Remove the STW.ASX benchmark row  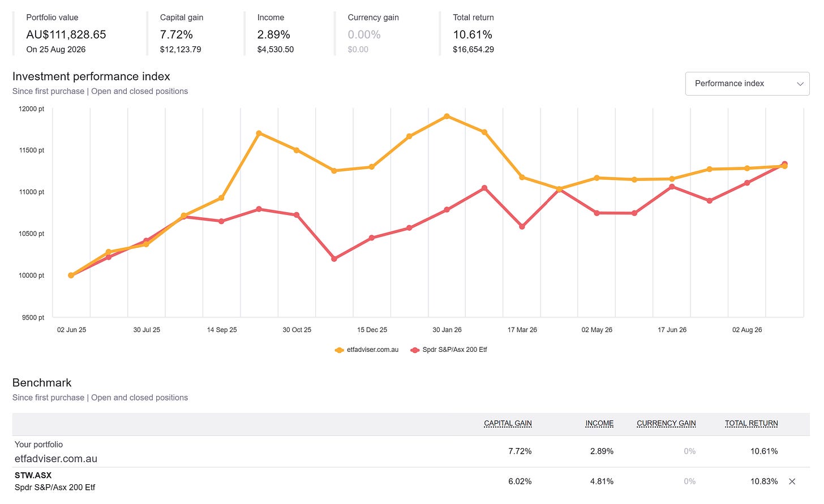(792, 481)
